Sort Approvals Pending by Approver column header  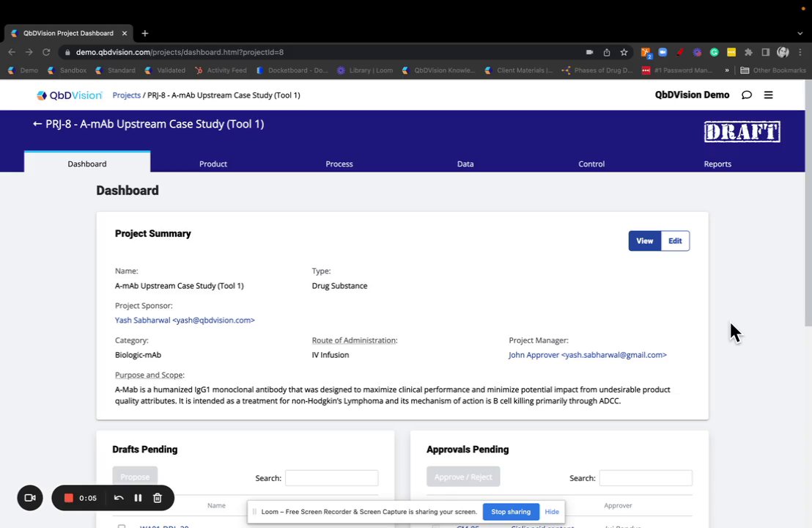pyautogui.click(x=618, y=506)
